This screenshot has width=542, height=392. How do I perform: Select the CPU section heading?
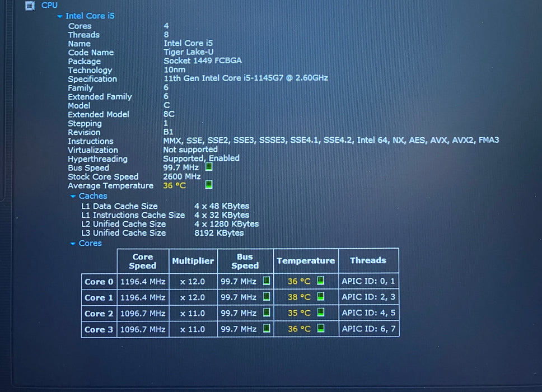49,5
